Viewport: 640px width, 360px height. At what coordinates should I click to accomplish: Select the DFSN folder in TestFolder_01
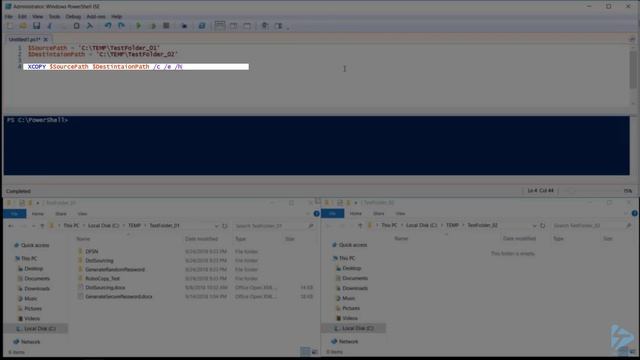[92, 251]
